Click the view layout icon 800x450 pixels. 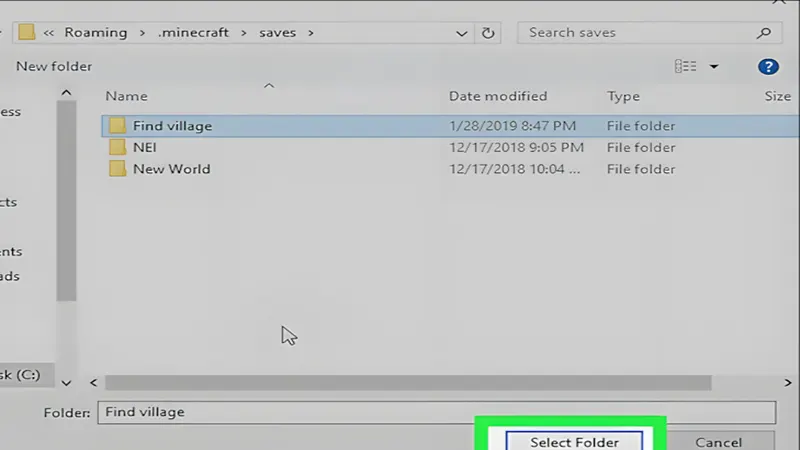pyautogui.click(x=685, y=66)
